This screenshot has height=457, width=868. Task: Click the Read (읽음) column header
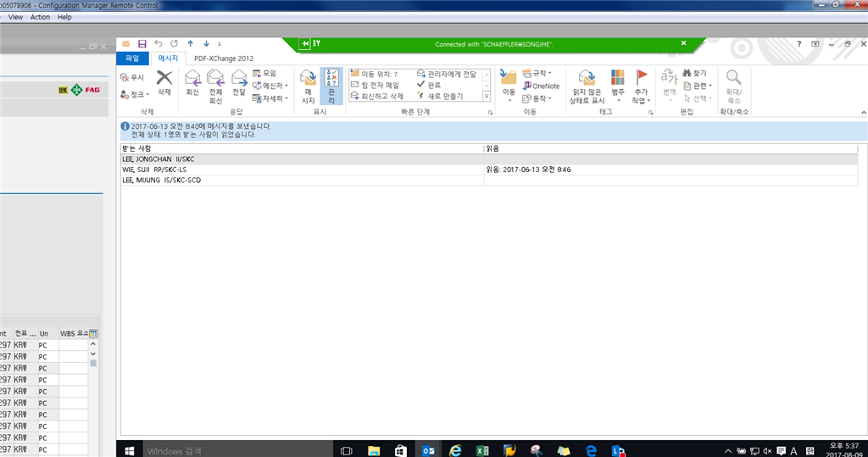tap(670, 148)
